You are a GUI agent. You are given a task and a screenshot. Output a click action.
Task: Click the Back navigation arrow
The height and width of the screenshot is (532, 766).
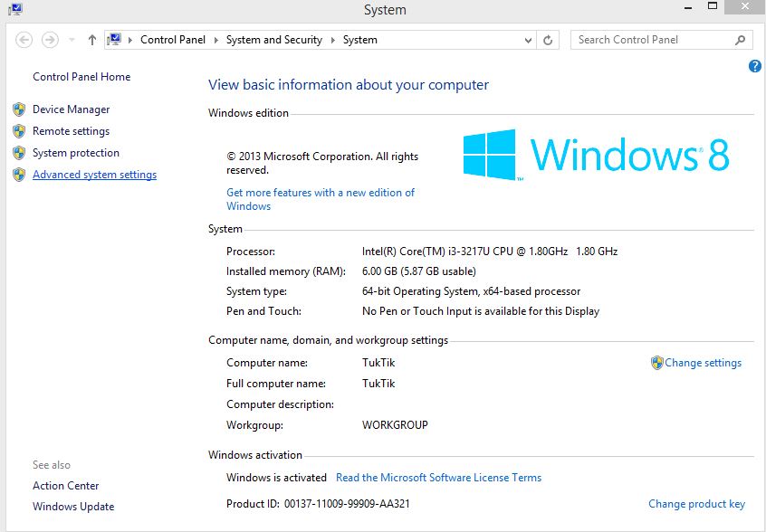24,40
